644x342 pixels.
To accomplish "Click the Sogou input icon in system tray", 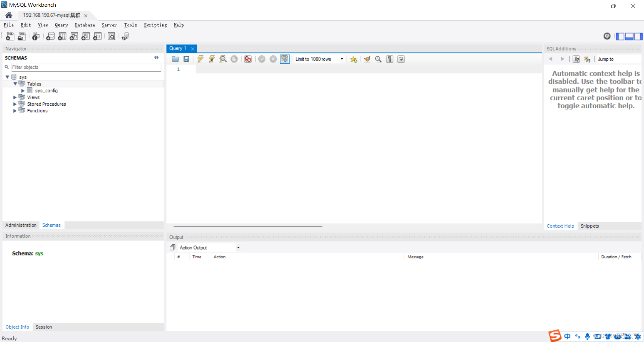I will click(555, 336).
